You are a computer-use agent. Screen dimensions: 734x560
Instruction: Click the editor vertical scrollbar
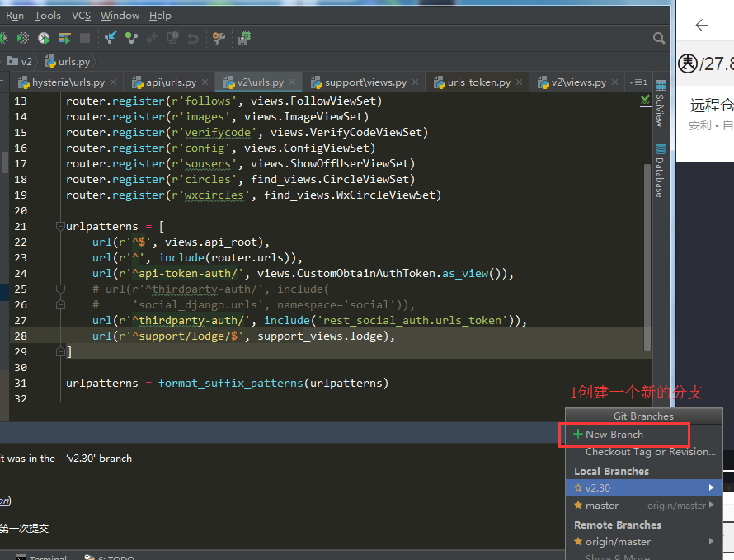pos(647,257)
